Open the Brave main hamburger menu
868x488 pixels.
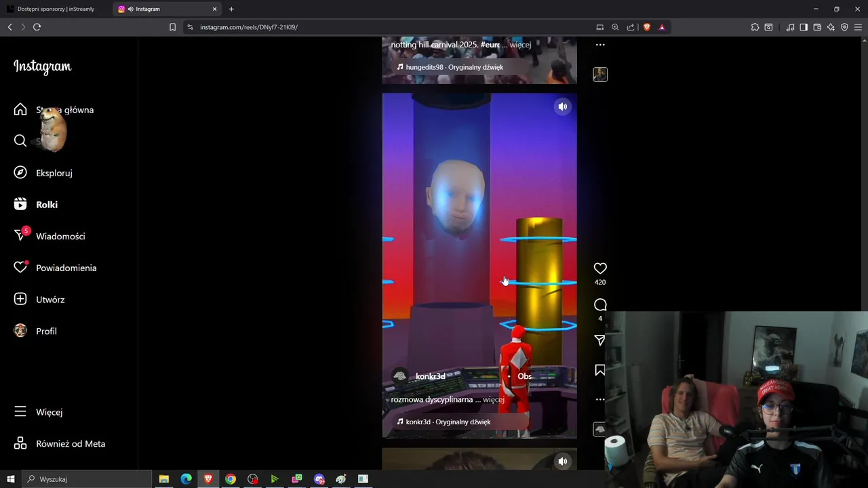point(859,27)
